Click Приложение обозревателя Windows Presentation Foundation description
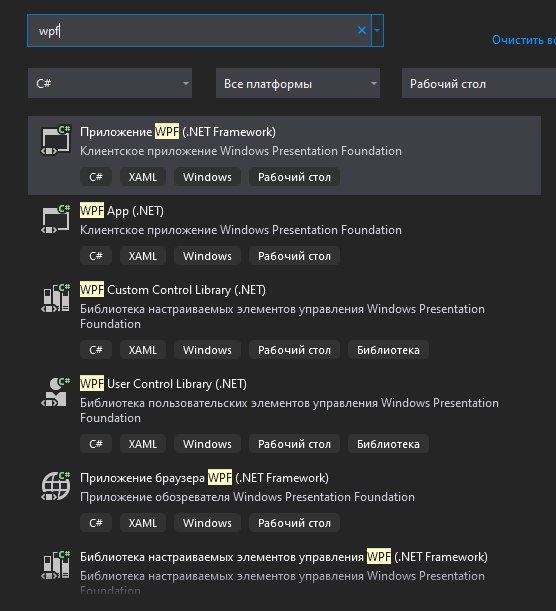 247,497
